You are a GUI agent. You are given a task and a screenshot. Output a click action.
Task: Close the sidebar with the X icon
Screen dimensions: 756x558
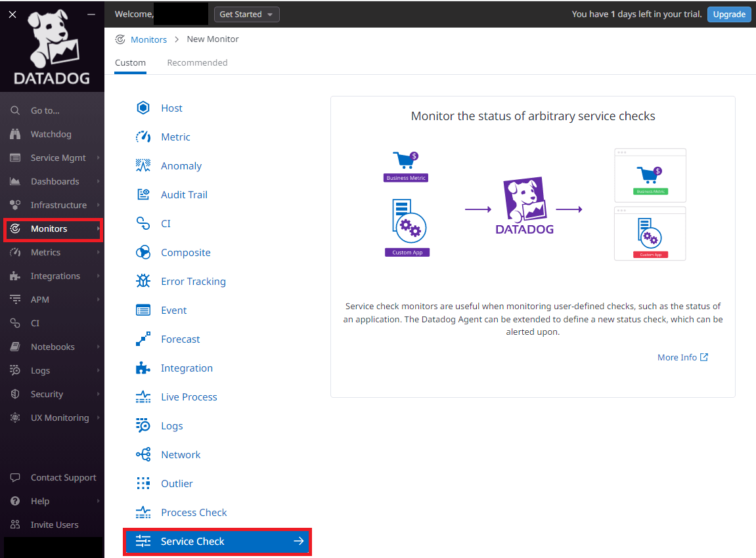(12, 14)
